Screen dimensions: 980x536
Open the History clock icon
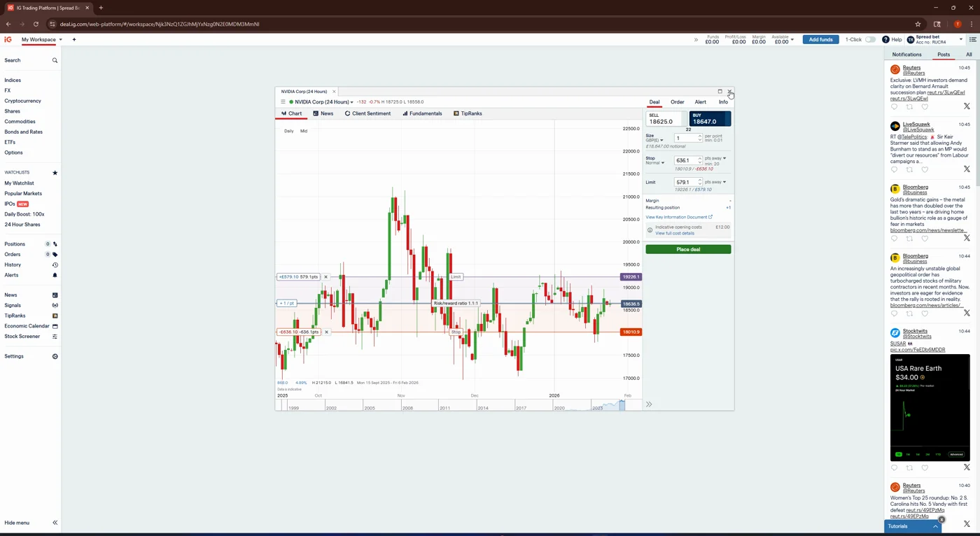coord(55,265)
